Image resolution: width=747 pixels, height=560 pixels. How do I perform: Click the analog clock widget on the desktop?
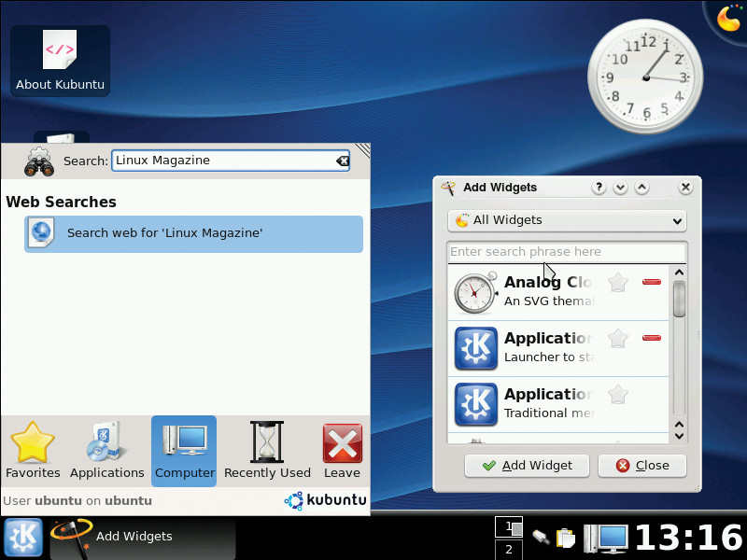pyautogui.click(x=645, y=77)
